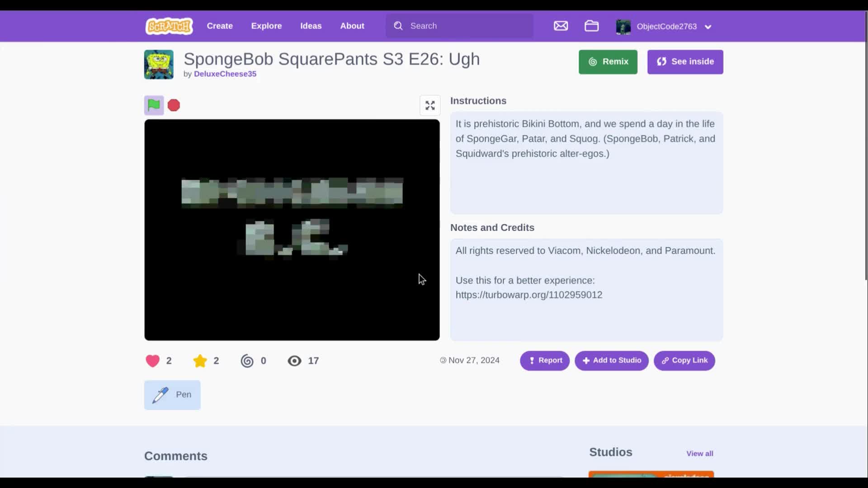Expand the ObjectCode2763 account dropdown

[x=708, y=27]
